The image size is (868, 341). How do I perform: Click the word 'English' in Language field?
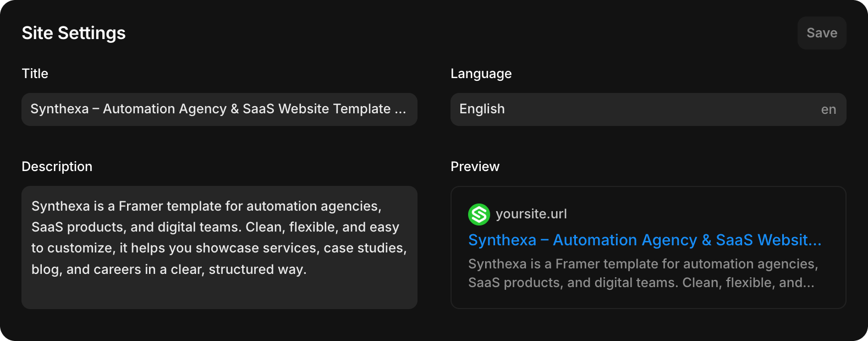(482, 109)
